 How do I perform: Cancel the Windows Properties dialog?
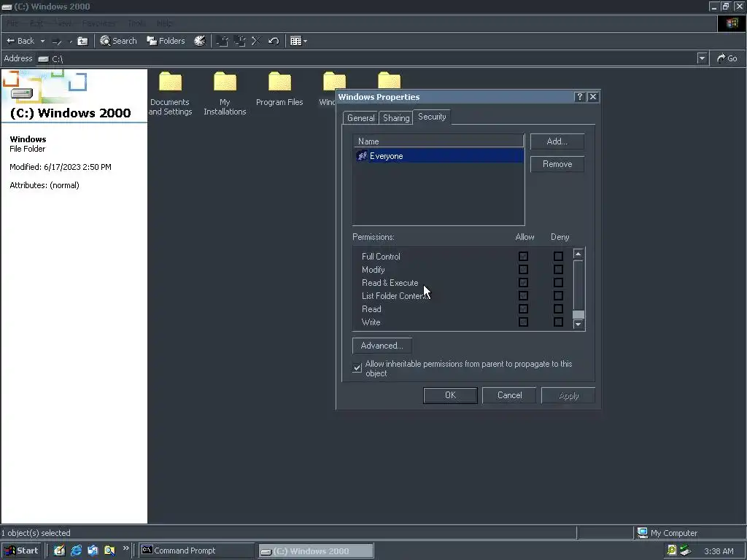point(509,395)
